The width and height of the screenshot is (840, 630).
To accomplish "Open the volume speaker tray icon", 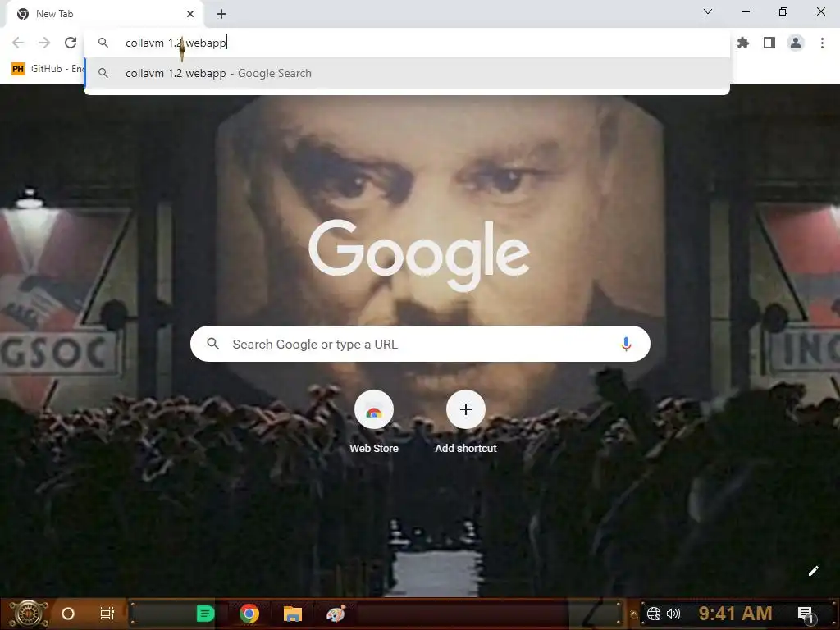I will tap(673, 614).
